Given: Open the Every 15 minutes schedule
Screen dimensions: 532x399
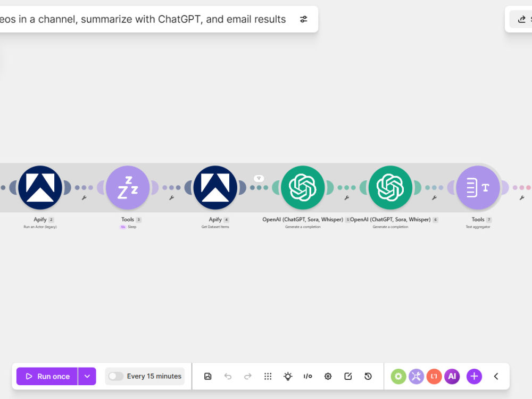Looking at the screenshot, I should pyautogui.click(x=154, y=376).
